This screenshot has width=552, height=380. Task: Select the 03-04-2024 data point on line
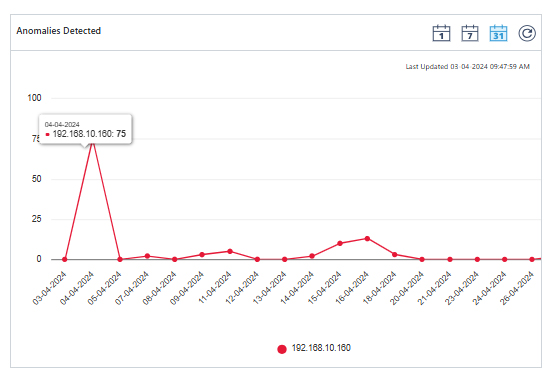(64, 260)
